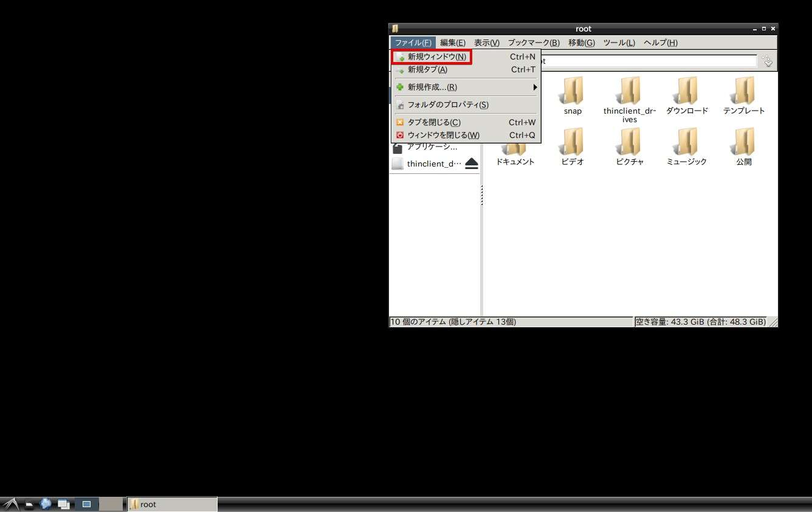Viewport: 812px width, 512px height.
Task: Open フォルダのプロパティ(S) menu entry
Action: 466,105
